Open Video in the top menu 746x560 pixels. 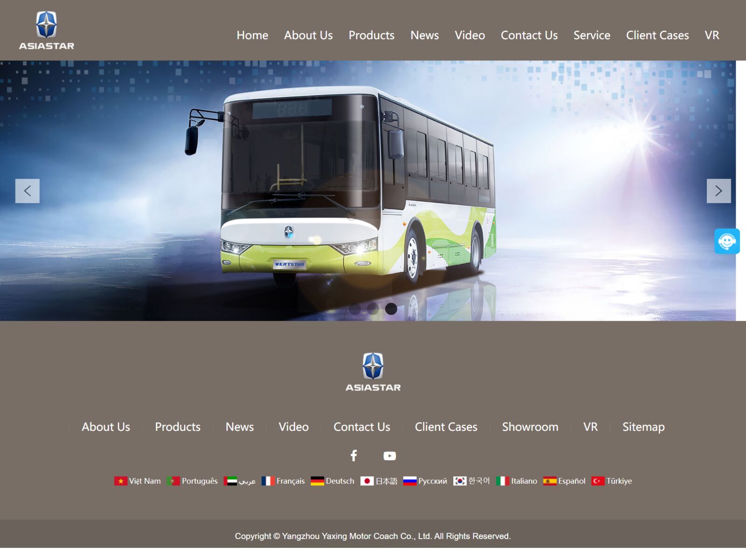point(470,35)
